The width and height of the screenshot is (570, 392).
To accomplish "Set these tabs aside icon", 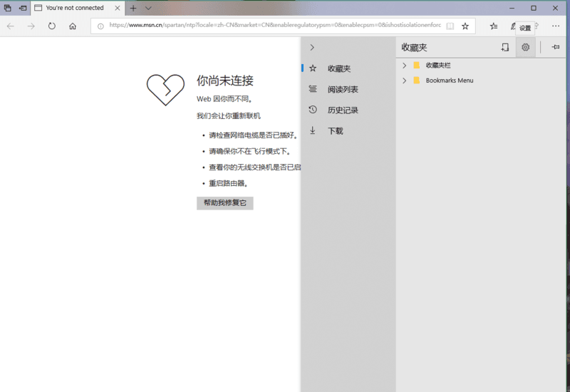I will pos(23,8).
